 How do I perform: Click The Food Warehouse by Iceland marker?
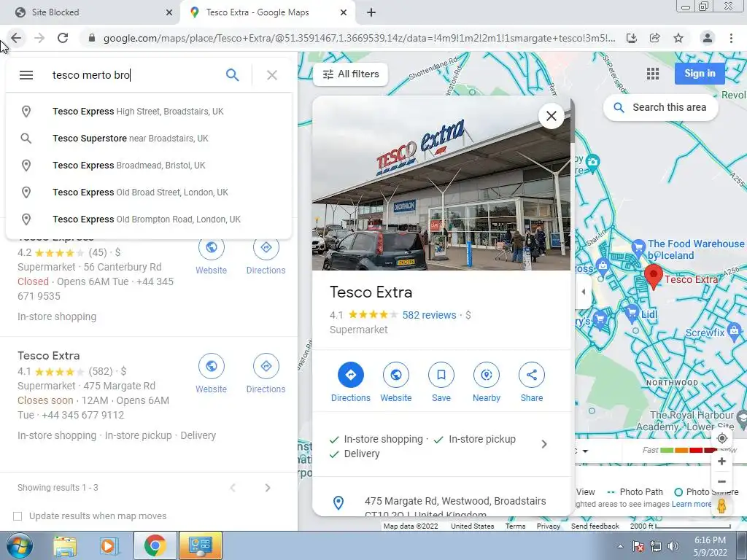[x=638, y=248]
